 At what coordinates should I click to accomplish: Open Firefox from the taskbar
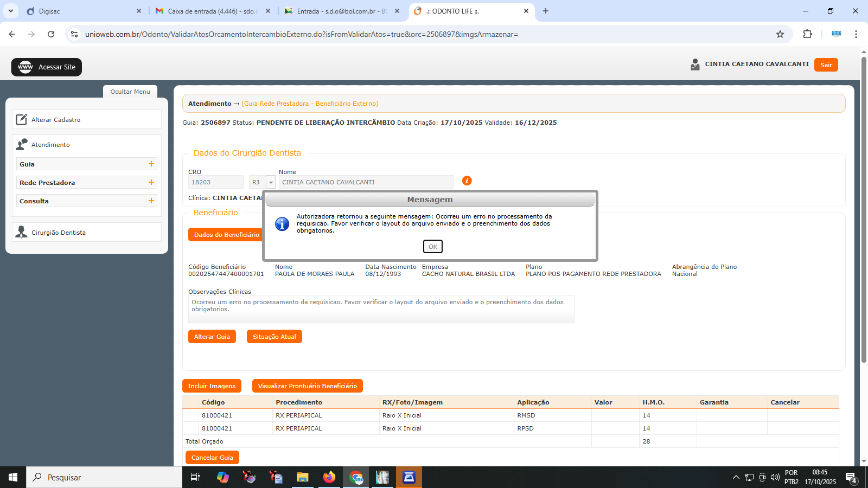coord(329,477)
